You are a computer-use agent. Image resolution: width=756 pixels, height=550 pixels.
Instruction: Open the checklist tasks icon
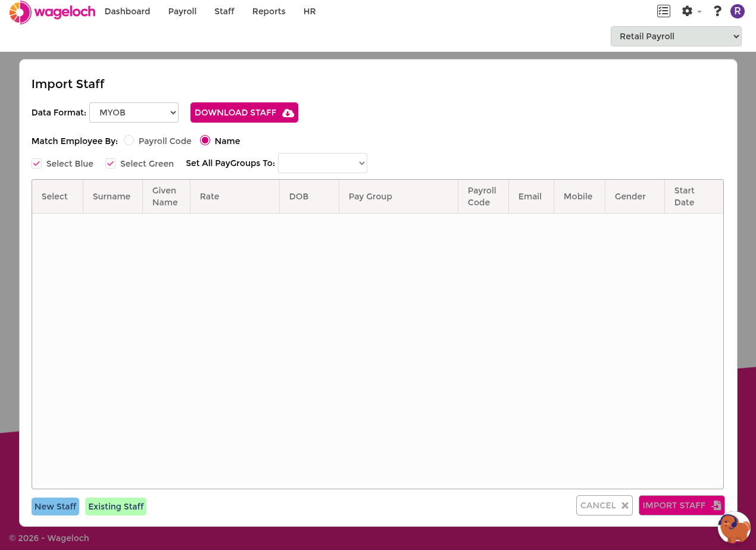(x=664, y=11)
